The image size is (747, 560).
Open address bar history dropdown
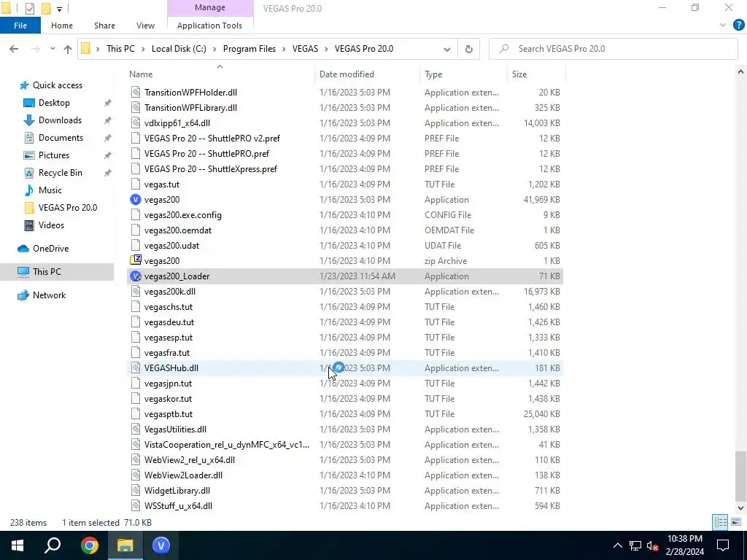tap(447, 49)
